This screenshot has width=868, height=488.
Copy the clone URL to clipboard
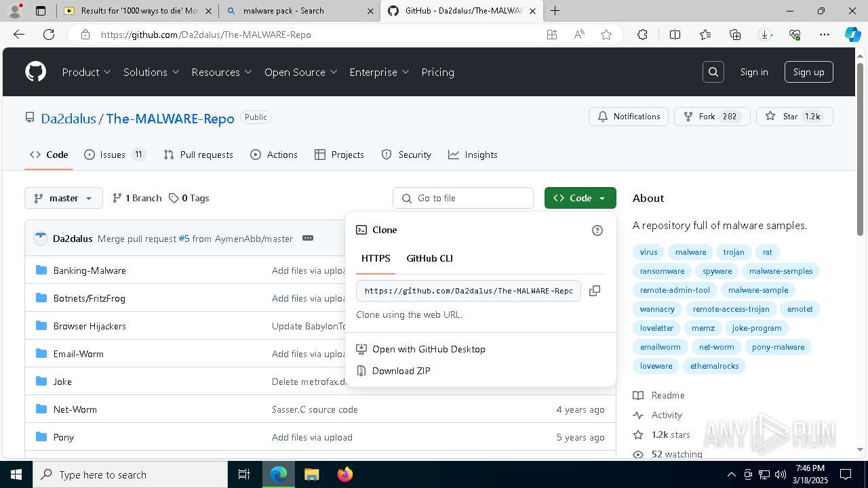pyautogui.click(x=595, y=291)
